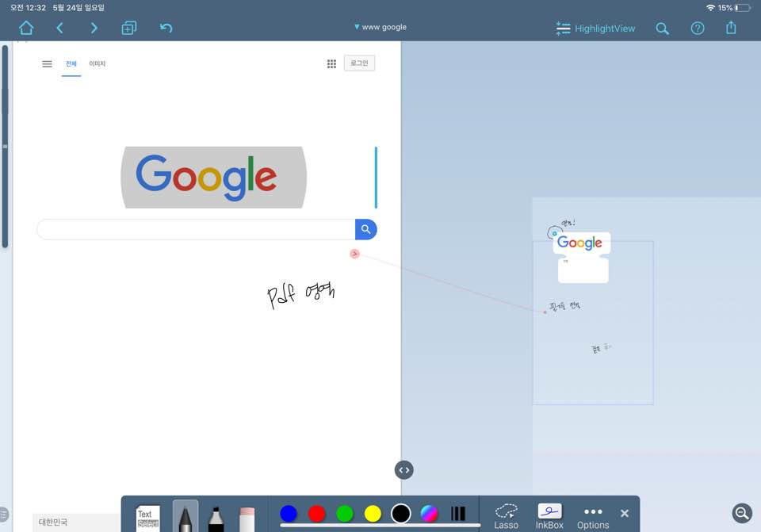Click the 로그인 button
The width and height of the screenshot is (761, 532).
(x=359, y=63)
